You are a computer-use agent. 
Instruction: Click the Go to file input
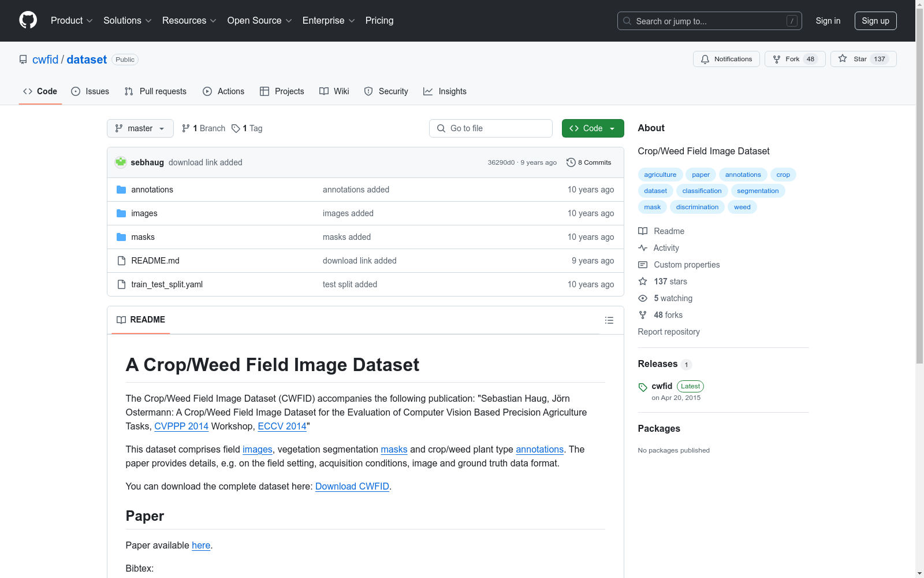tap(491, 128)
